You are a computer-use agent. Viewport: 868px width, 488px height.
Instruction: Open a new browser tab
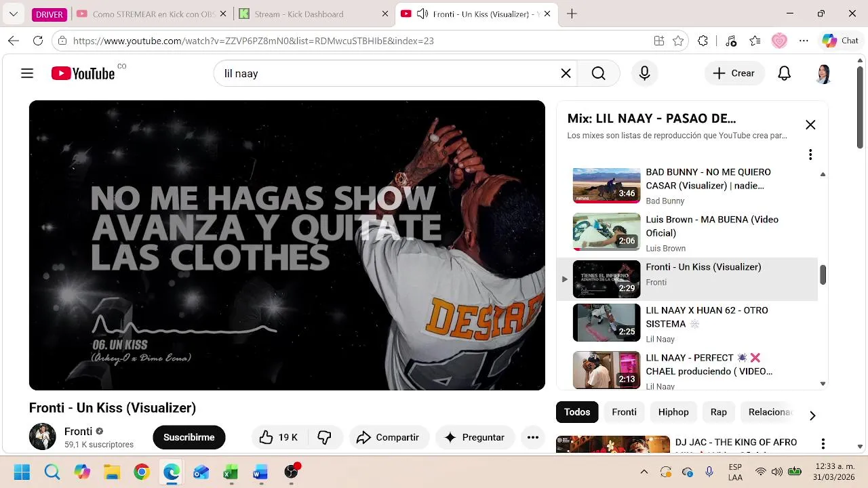(x=572, y=14)
